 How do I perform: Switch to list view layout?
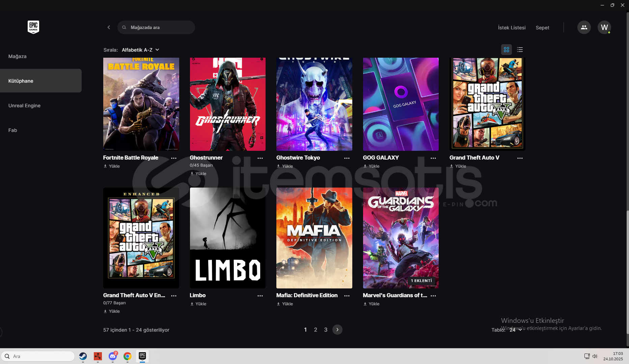(x=520, y=50)
